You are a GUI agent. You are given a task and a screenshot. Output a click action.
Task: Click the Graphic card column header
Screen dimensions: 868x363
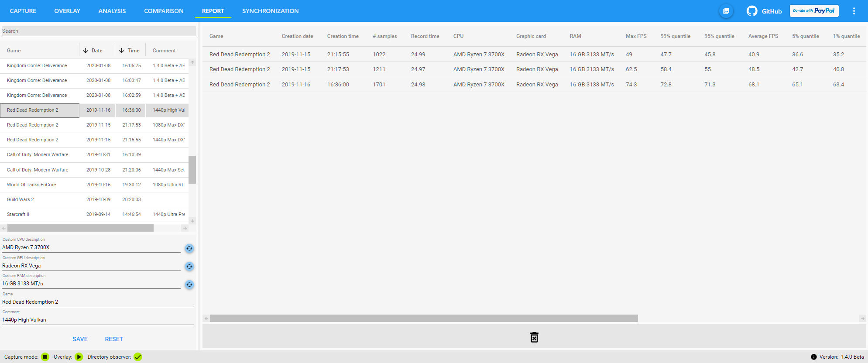tap(531, 36)
